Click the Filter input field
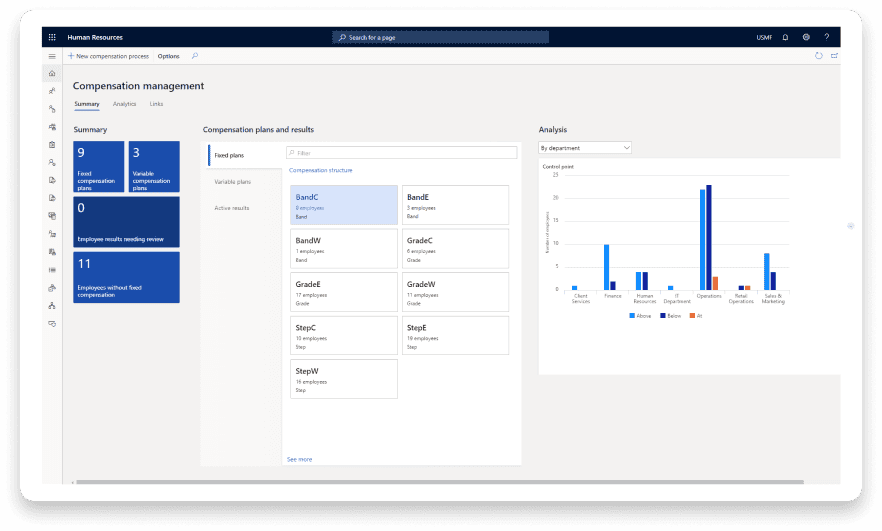The image size is (882, 531). [x=402, y=153]
